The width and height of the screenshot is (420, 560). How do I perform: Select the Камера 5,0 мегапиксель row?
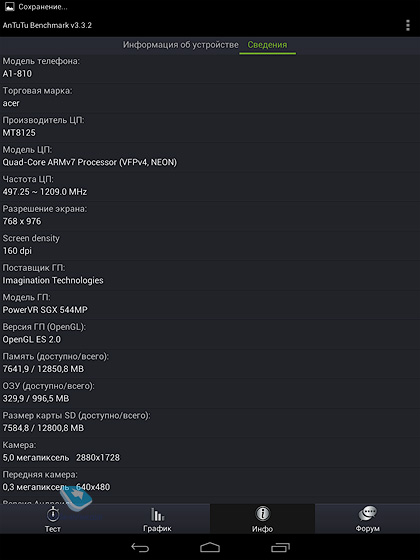[210, 452]
